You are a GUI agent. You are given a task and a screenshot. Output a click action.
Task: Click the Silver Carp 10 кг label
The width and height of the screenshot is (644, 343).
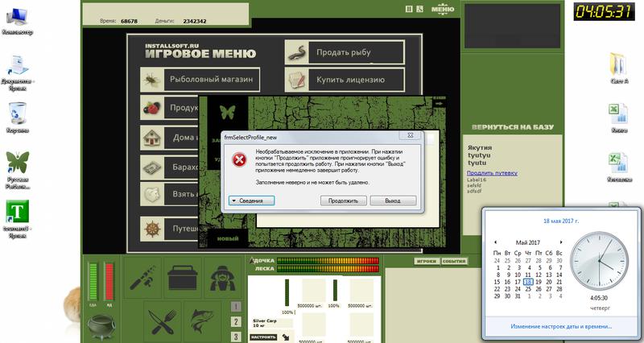tap(265, 323)
